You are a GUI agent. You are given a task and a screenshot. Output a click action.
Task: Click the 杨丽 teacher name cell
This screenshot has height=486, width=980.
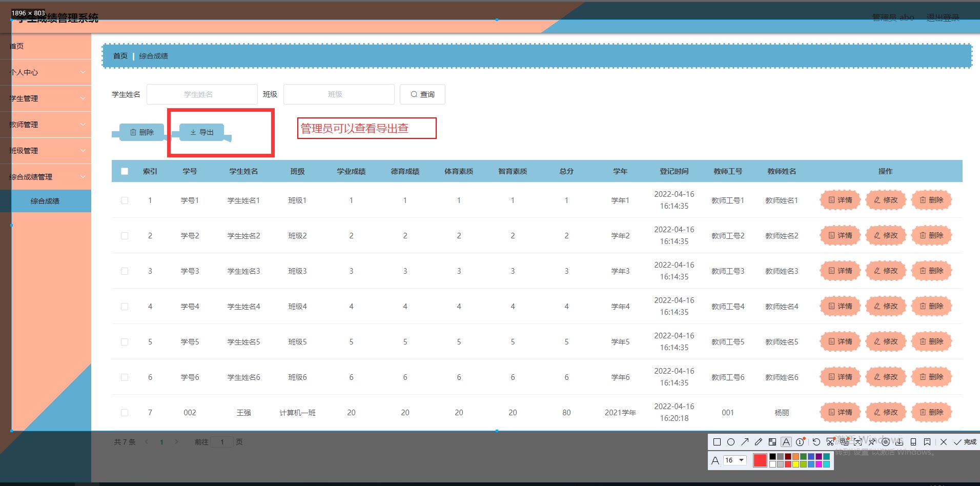coord(782,413)
